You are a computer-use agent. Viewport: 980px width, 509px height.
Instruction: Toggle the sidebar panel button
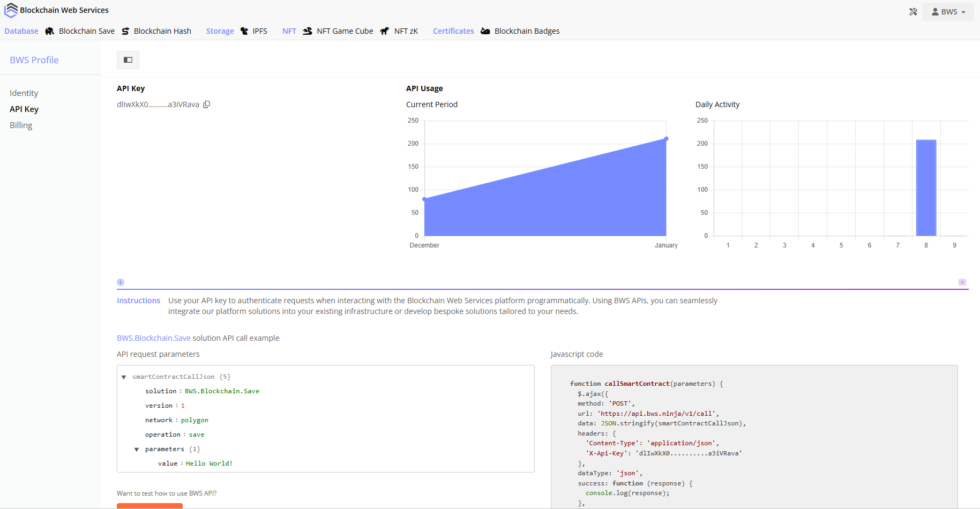point(128,60)
